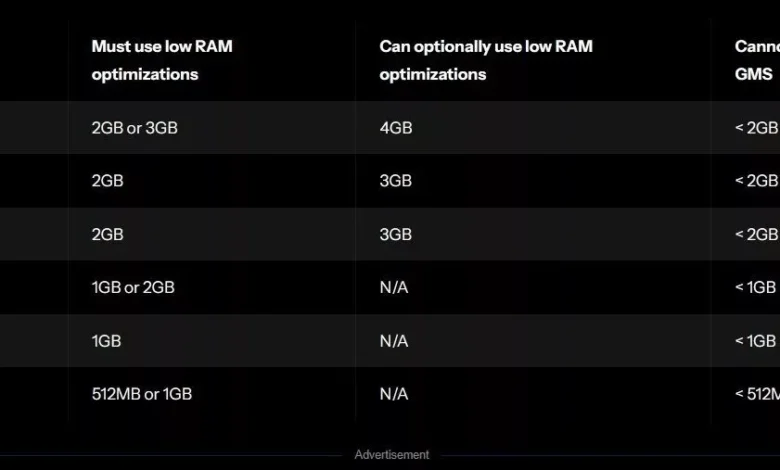Viewport: 780px width, 470px height.
Task: Click the '< 512M' cell in the last row
Action: [757, 394]
